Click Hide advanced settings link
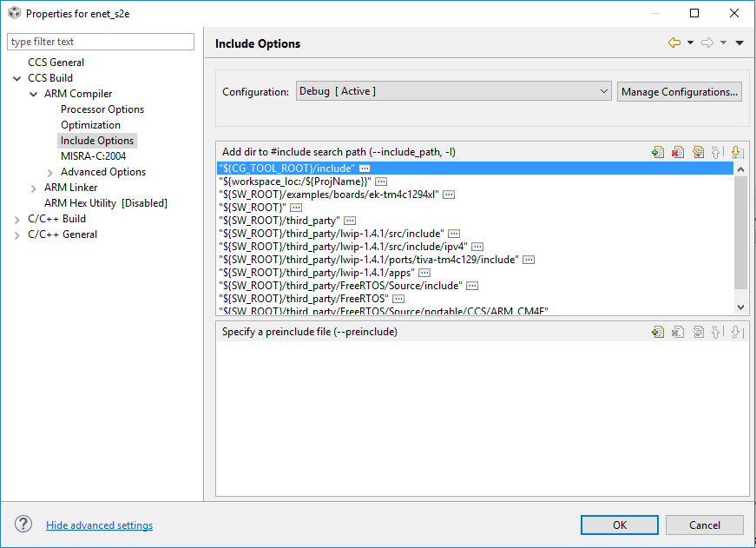This screenshot has height=548, width=756. tap(99, 525)
